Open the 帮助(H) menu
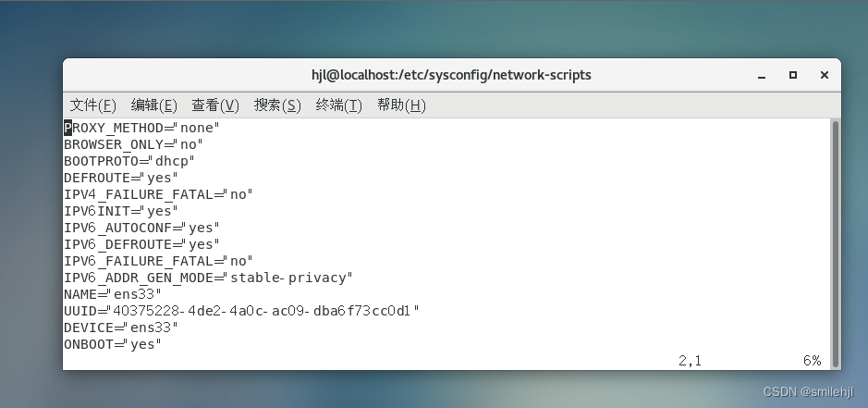Viewport: 868px width, 408px height. [401, 105]
